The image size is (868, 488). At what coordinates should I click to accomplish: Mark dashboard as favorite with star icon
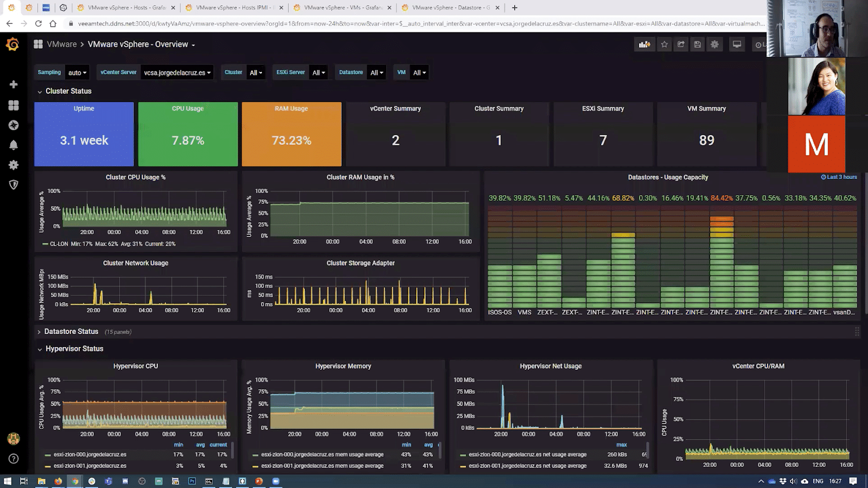coord(664,44)
